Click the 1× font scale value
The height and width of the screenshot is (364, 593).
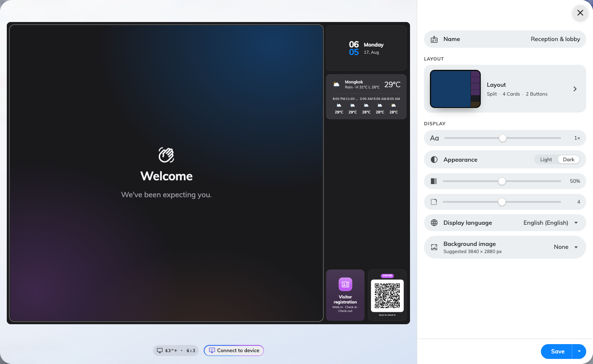point(577,138)
